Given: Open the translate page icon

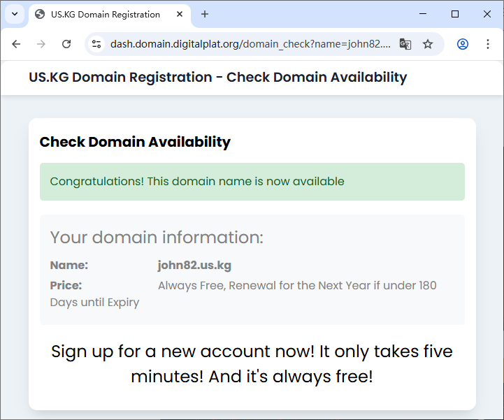Looking at the screenshot, I should click(405, 44).
